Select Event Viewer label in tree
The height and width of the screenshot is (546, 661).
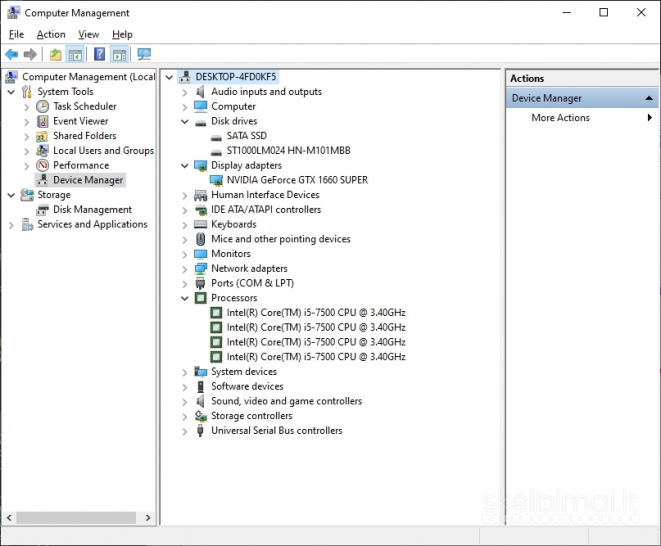coord(81,121)
